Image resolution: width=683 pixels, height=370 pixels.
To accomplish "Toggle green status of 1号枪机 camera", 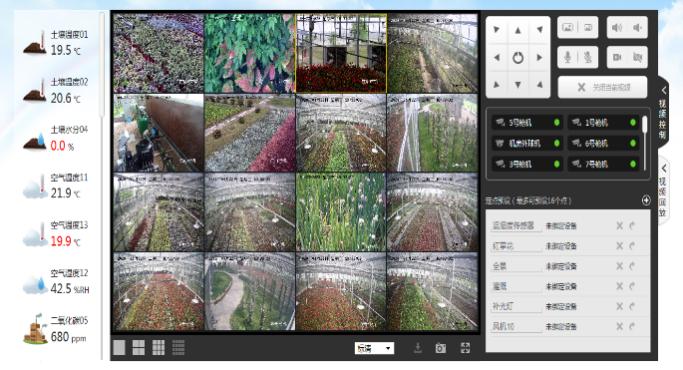I will click(x=633, y=122).
